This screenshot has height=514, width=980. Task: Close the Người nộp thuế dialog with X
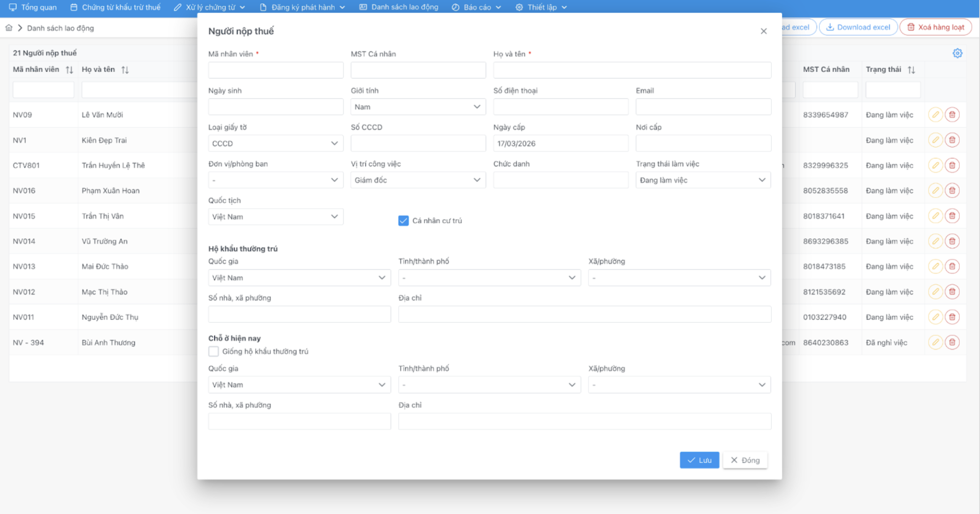point(764,31)
